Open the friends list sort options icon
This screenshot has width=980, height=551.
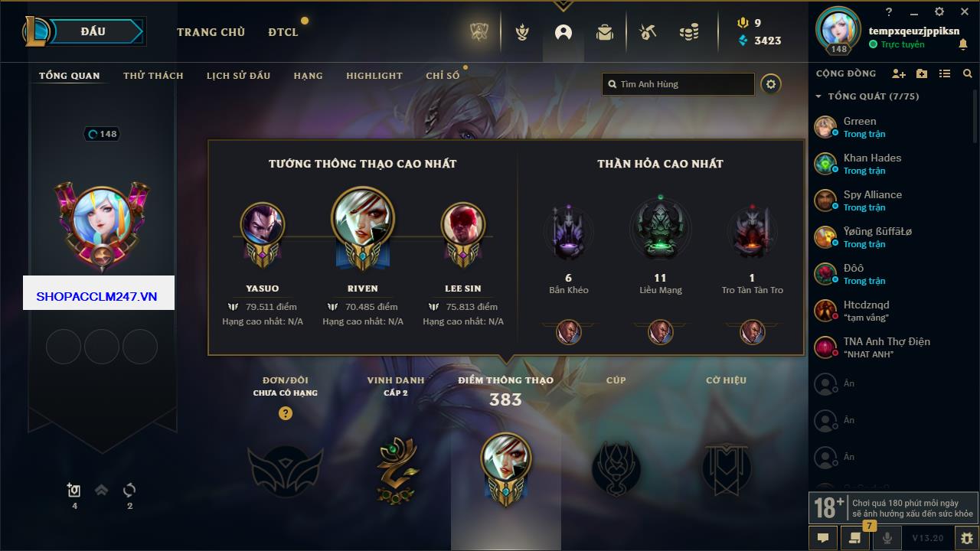[x=945, y=73]
